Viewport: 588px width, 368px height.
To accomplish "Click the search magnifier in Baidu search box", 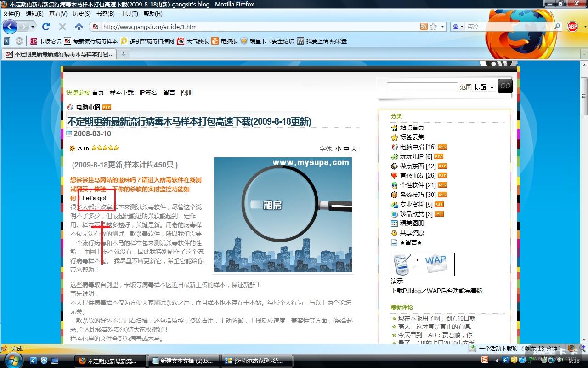I will point(557,27).
